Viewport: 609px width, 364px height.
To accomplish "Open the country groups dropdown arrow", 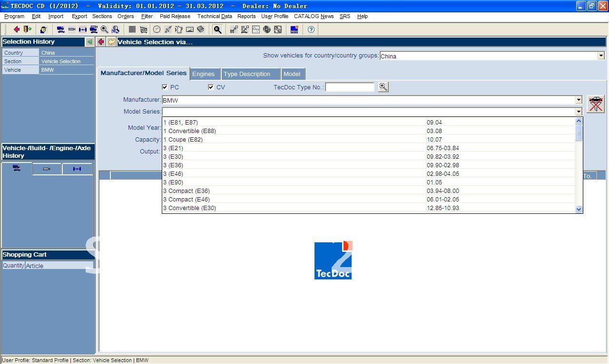I will coord(601,56).
